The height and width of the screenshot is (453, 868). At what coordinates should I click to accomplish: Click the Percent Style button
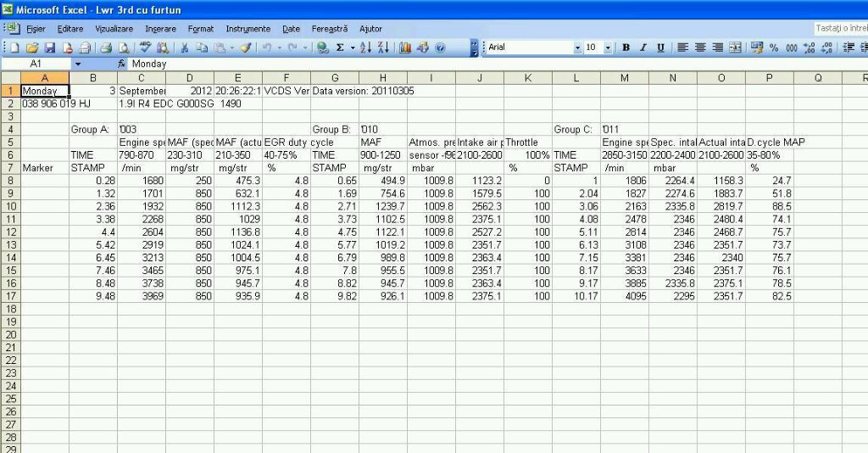pos(774,48)
